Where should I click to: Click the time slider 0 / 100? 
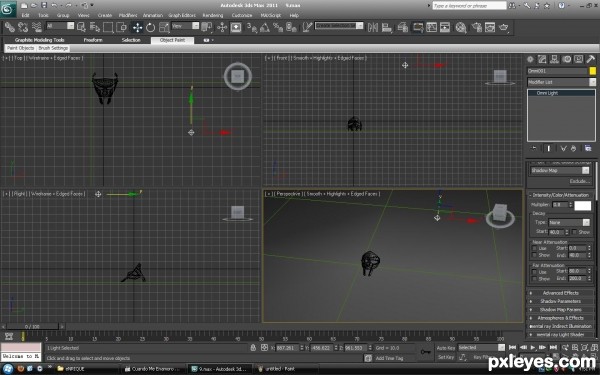[33, 326]
